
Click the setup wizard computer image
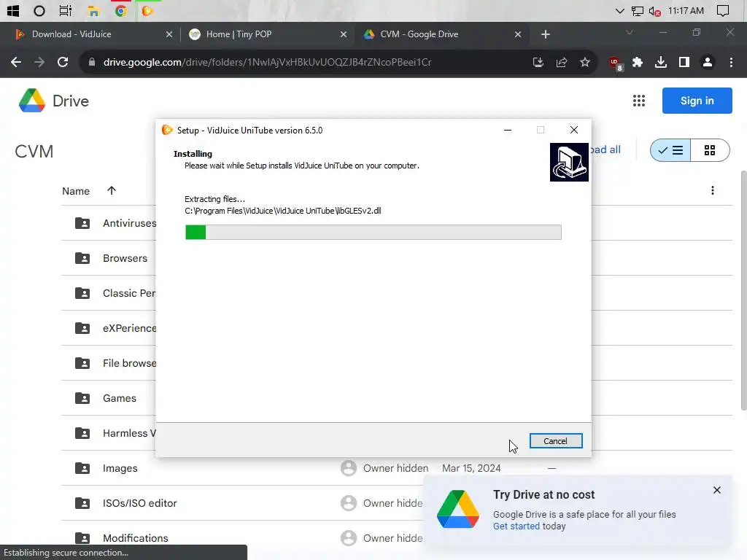point(569,162)
